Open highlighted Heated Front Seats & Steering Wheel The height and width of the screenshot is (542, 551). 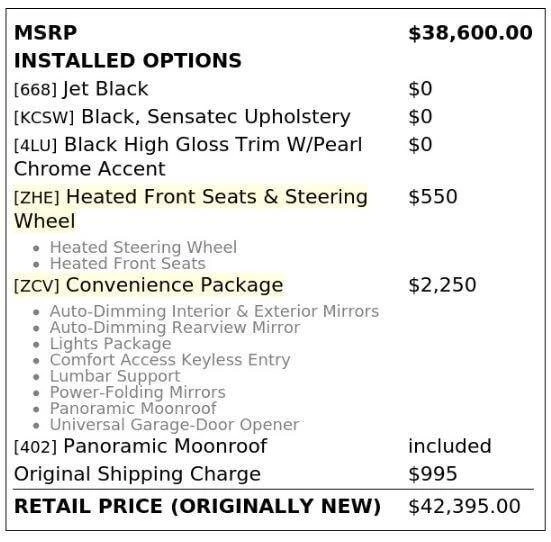(191, 209)
